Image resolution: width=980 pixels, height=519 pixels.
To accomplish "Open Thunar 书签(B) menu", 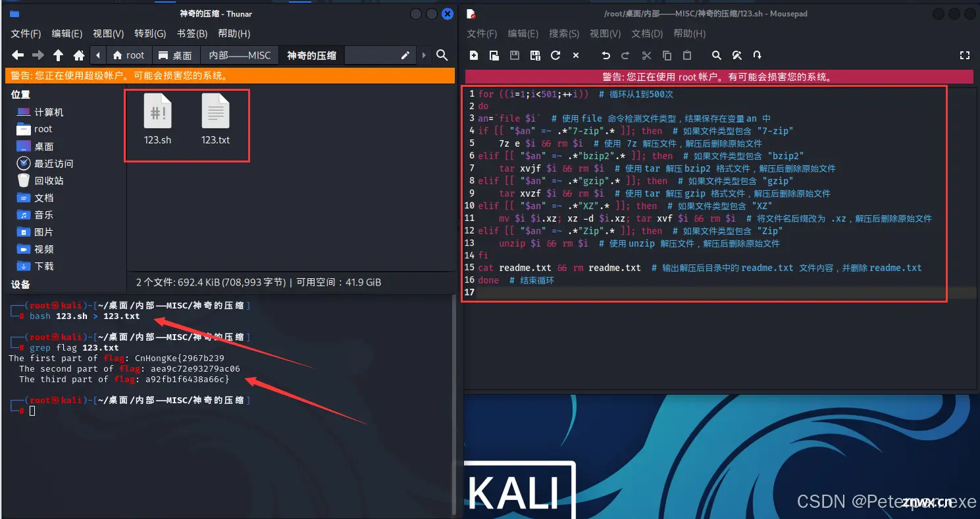I will (192, 34).
